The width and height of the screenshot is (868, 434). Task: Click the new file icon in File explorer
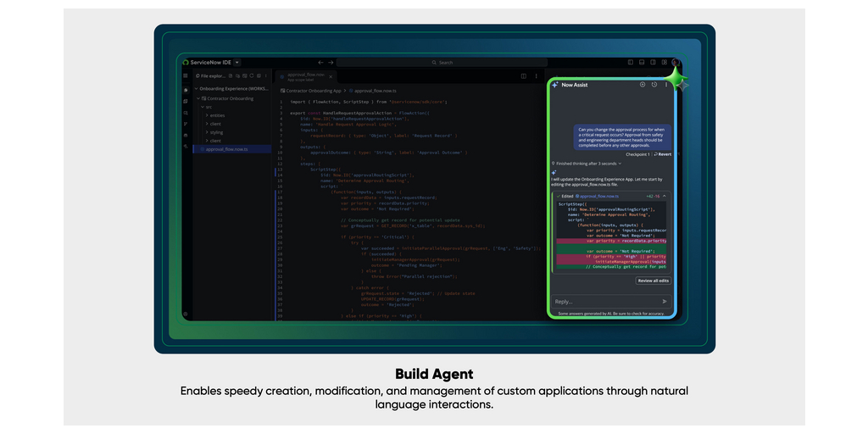pos(231,75)
